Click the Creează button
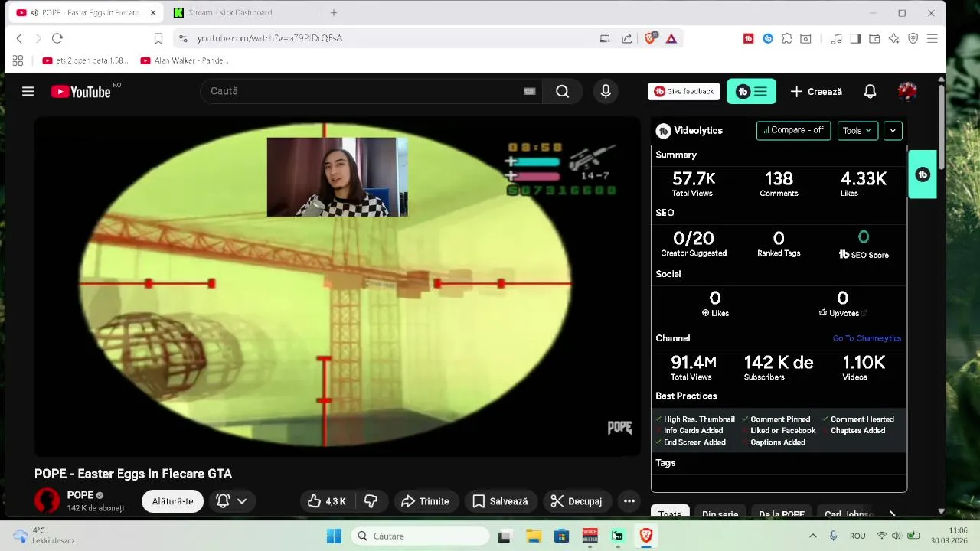 point(816,92)
